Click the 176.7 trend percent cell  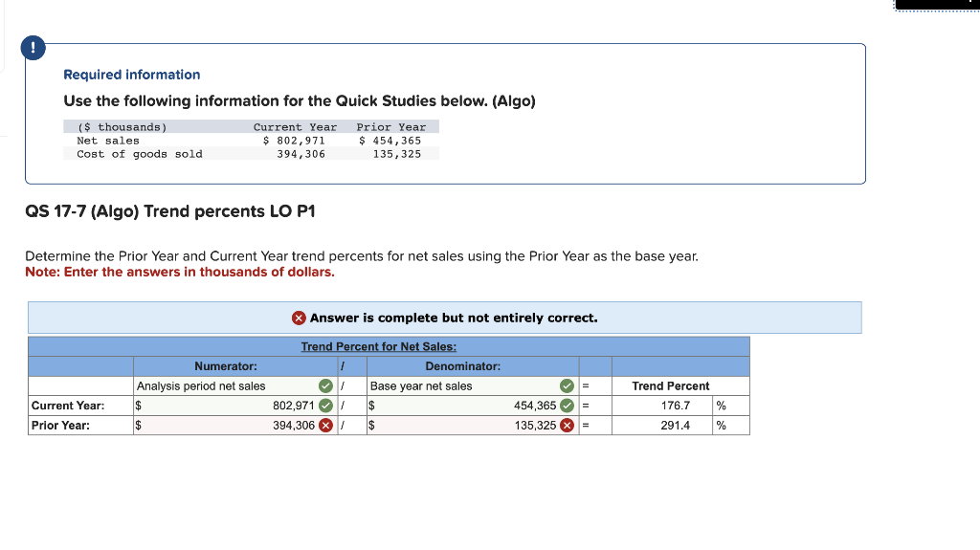[x=662, y=406]
